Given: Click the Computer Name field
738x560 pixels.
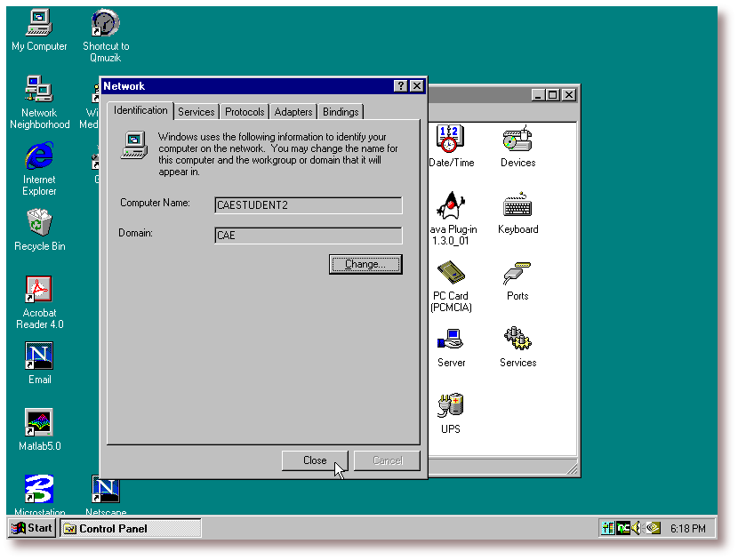Looking at the screenshot, I should click(308, 205).
